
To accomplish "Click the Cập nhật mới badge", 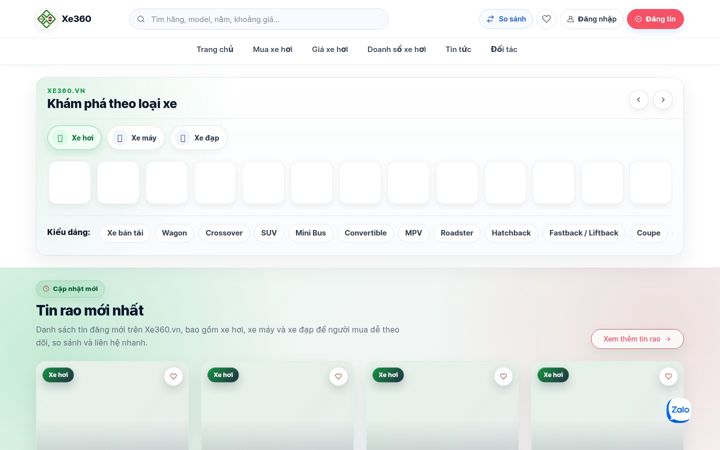I will [x=70, y=289].
